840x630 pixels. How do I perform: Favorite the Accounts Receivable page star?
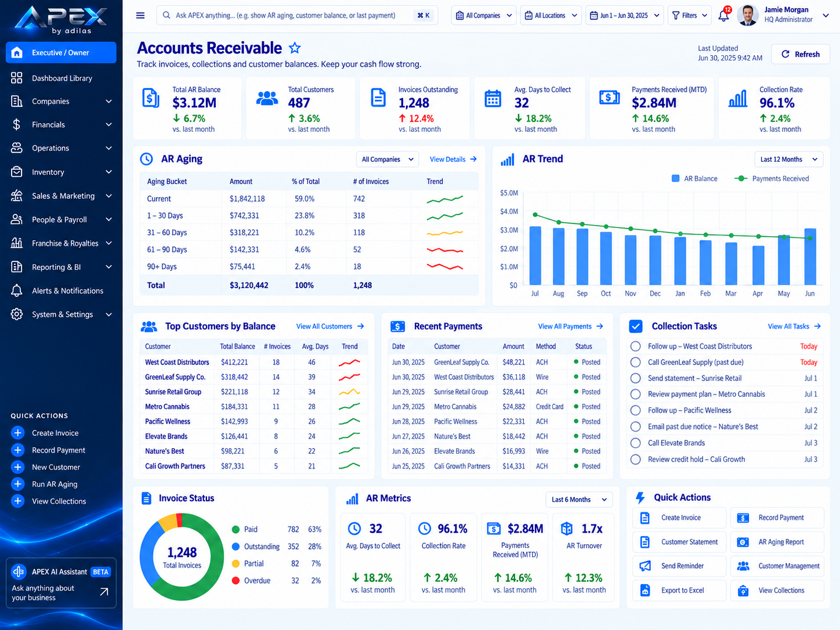click(295, 48)
